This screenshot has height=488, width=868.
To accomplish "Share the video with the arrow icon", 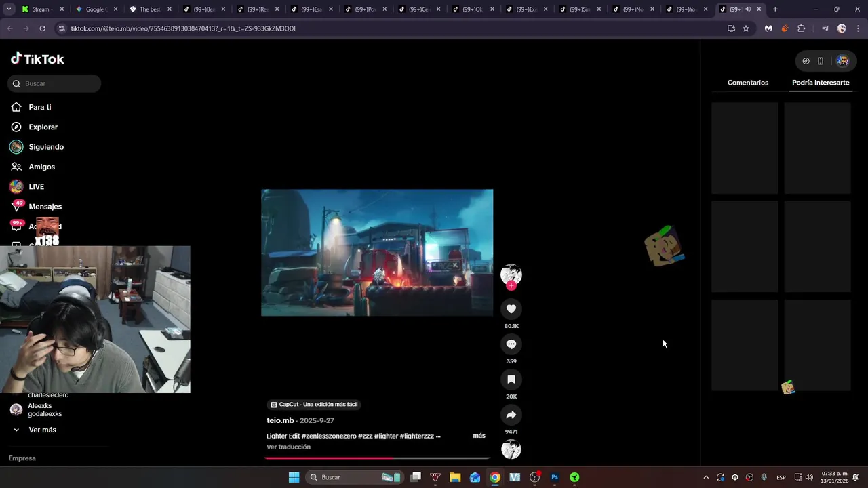I will tap(511, 415).
